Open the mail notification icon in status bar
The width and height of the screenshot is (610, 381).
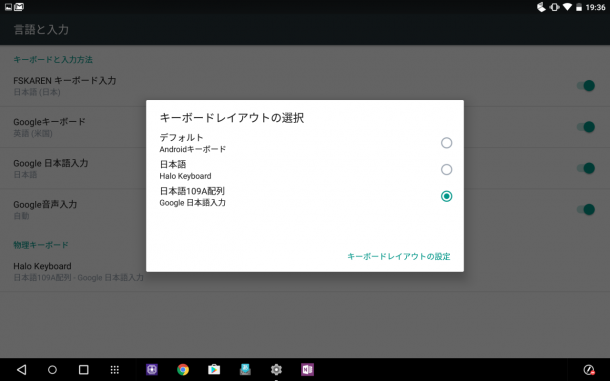point(19,7)
